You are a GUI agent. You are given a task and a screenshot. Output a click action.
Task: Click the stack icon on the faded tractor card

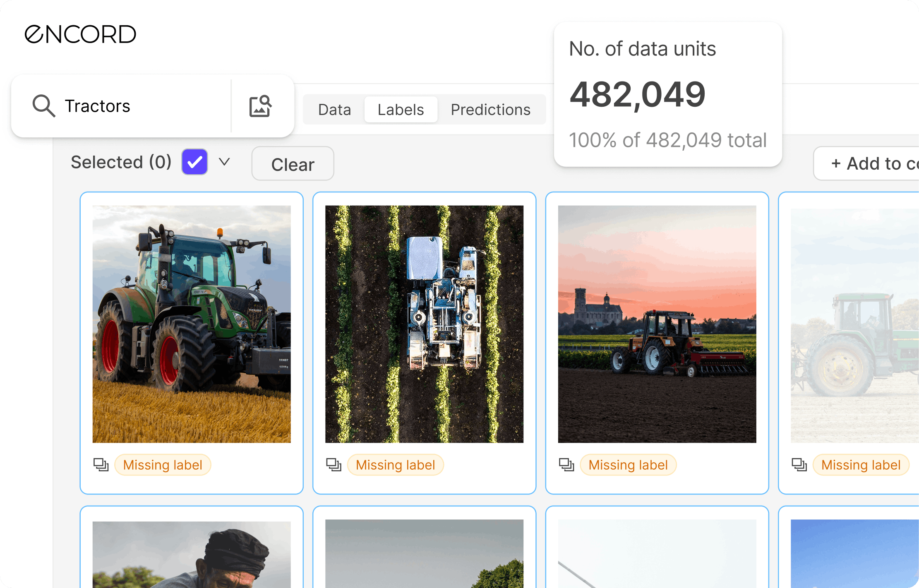point(799,465)
